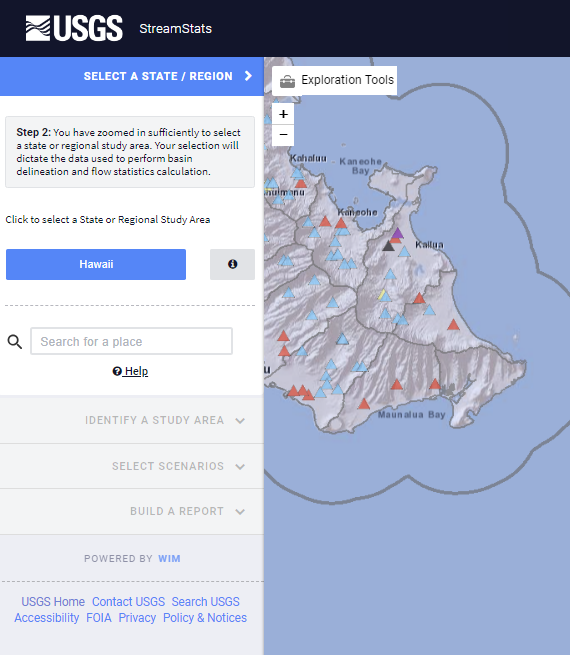This screenshot has width=570, height=655.
Task: Click the Hawaii info icon button
Action: click(232, 264)
